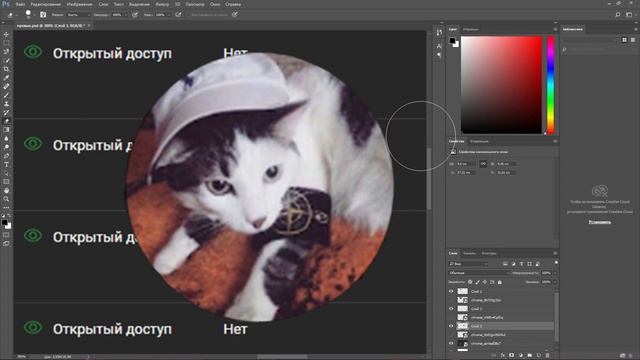This screenshot has height=360, width=640.
Task: Select the Brush tool
Action: point(6,95)
